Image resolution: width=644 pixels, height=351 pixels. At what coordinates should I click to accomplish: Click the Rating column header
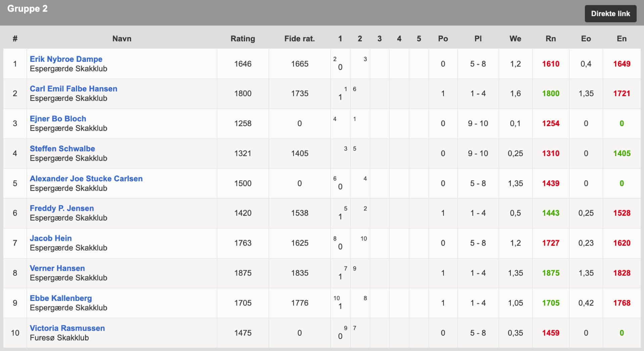tap(243, 39)
